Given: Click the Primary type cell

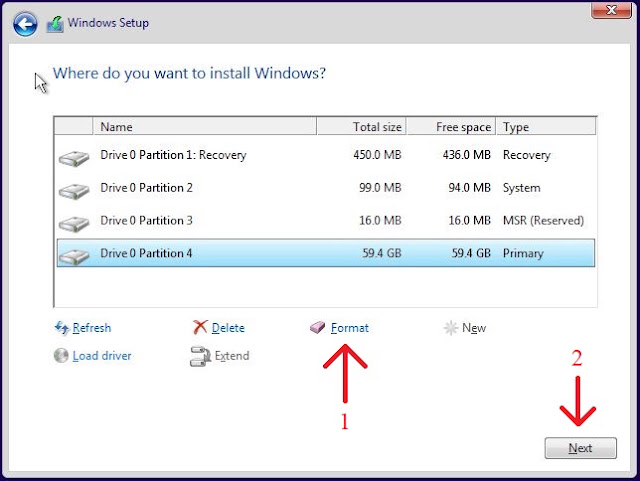Looking at the screenshot, I should (x=523, y=254).
